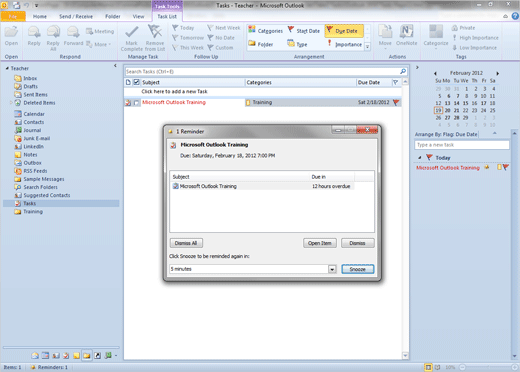Toggle Private tag in ribbon
520x372 pixels.
[463, 28]
